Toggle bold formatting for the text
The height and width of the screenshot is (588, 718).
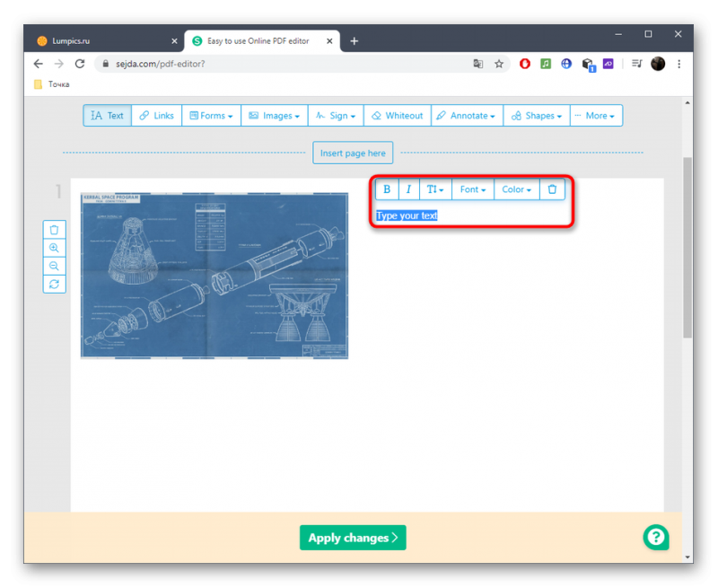[387, 189]
